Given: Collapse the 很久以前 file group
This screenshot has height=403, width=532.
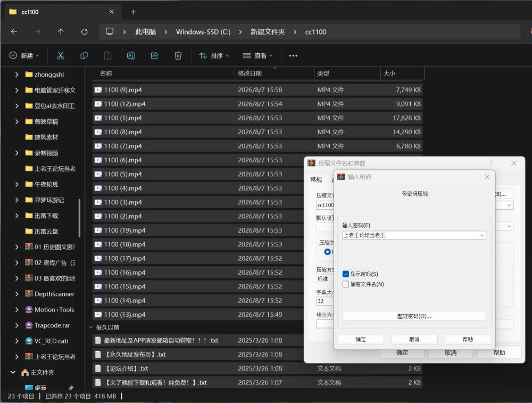Looking at the screenshot, I should [x=91, y=327].
